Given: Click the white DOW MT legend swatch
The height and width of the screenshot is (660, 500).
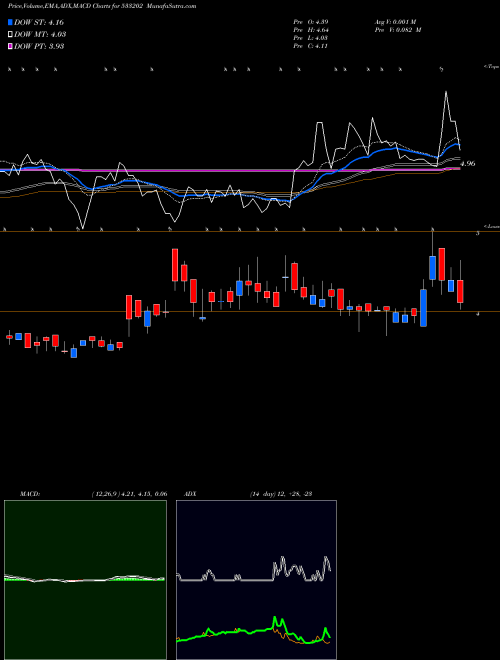Looking at the screenshot, I should (11, 35).
